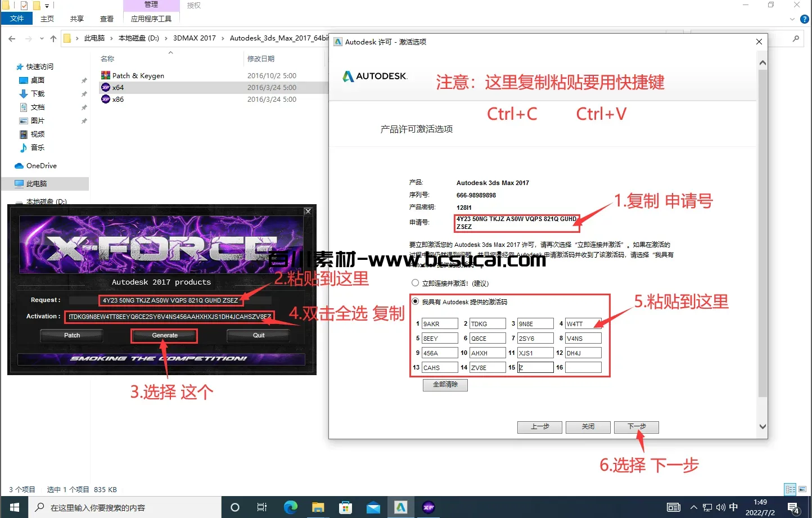Click the Explorer search magnifier icon
812x518 pixels.
(x=796, y=38)
